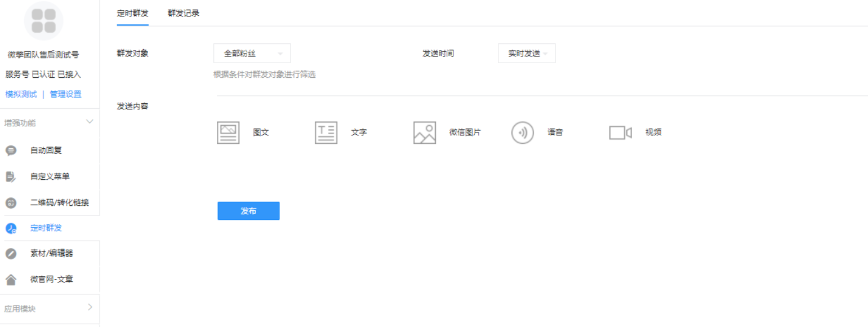Screen dimensions: 868x327
Task: Click the 应用模块 section header text
Action: [x=20, y=309]
